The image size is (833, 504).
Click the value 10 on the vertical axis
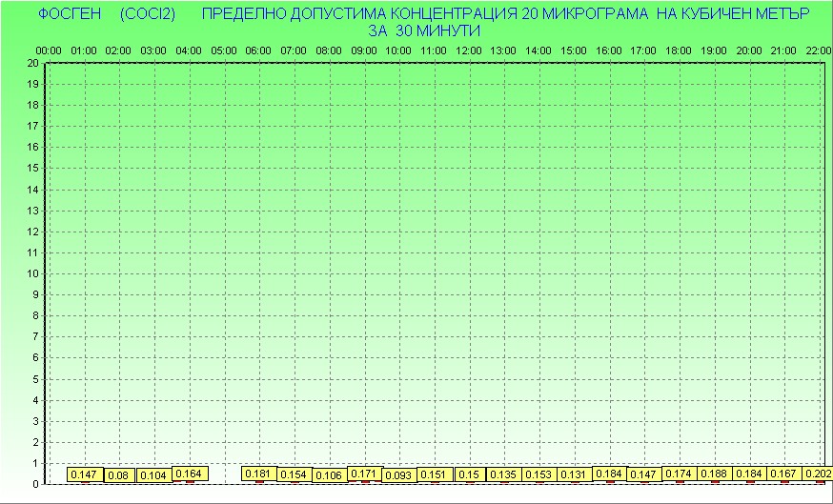33,273
